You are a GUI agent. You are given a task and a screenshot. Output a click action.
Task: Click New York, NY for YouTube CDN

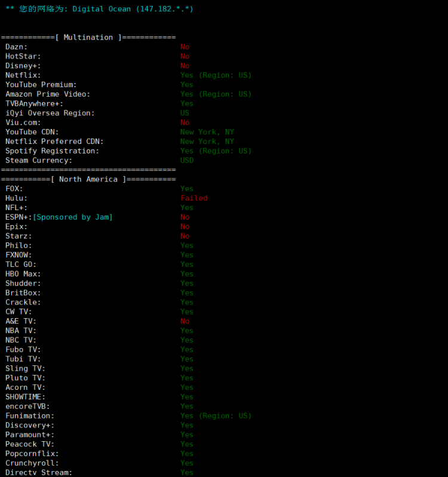coord(207,132)
